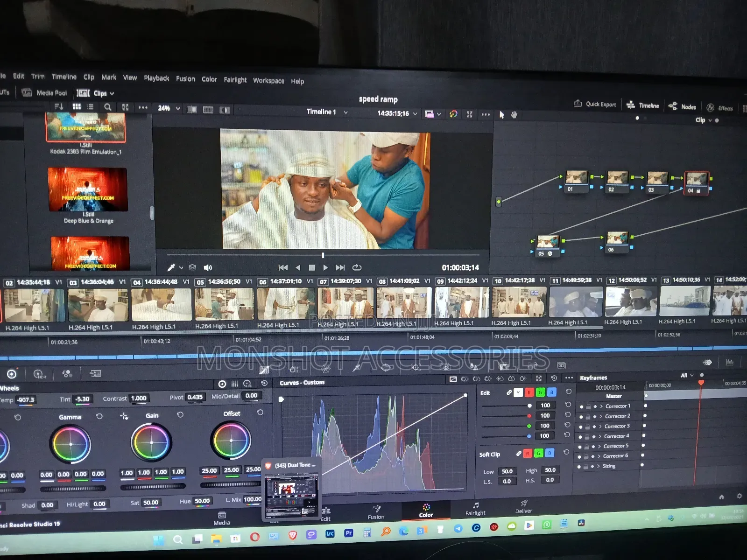The width and height of the screenshot is (747, 560).
Task: Open the Clips dropdown arrow
Action: (x=112, y=94)
